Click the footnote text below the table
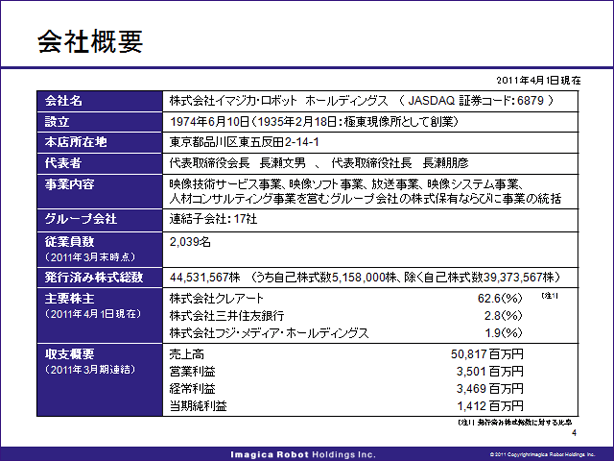The image size is (614, 461). [x=515, y=423]
